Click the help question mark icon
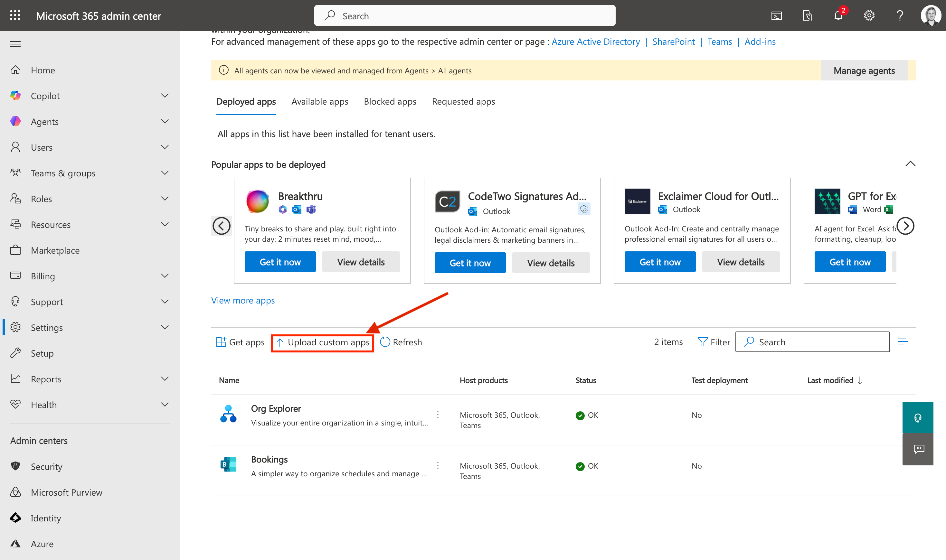This screenshot has width=946, height=560. tap(900, 15)
